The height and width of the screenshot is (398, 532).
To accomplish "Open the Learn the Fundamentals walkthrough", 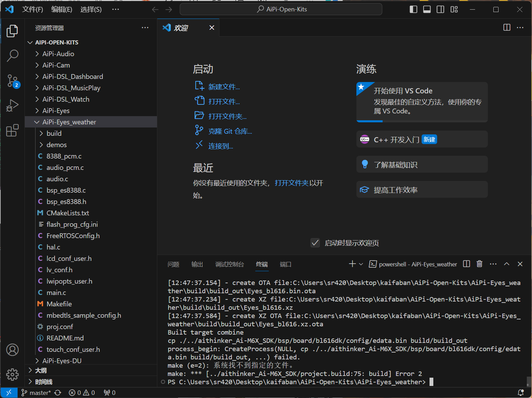I will tap(422, 164).
